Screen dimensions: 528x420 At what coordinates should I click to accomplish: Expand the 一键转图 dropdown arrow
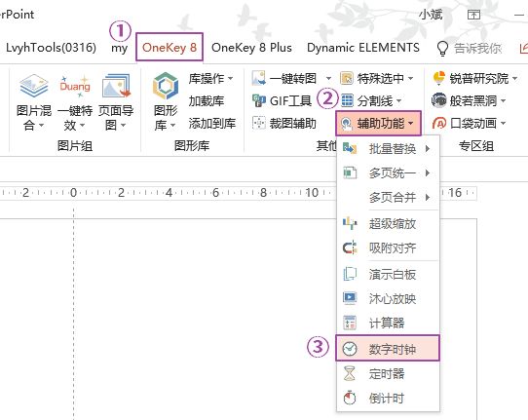[x=328, y=79]
